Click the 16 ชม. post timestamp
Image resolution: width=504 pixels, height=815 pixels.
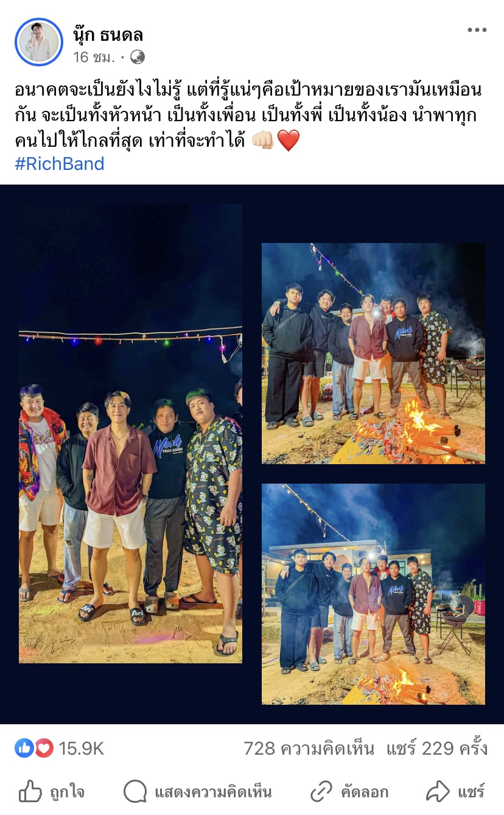point(95,57)
